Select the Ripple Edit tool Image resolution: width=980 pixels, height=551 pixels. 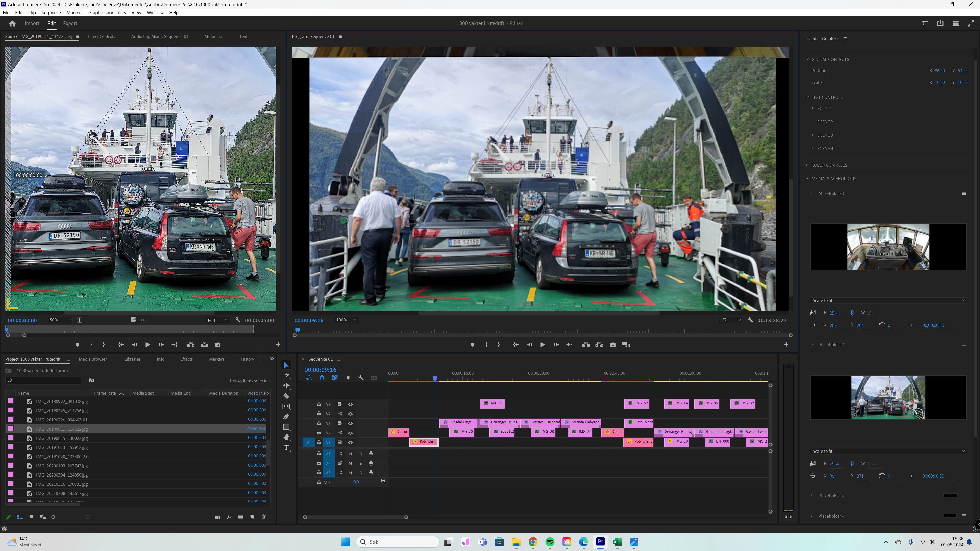coord(286,386)
